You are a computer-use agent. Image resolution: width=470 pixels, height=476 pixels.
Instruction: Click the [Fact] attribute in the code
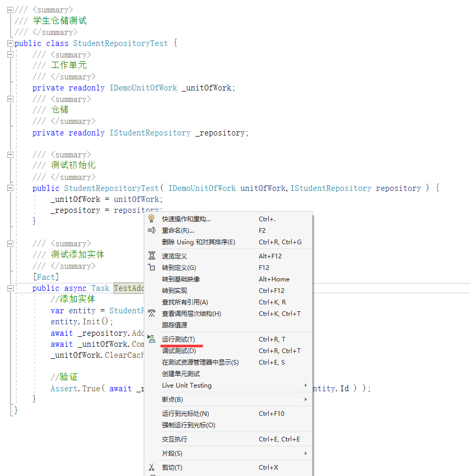click(46, 277)
